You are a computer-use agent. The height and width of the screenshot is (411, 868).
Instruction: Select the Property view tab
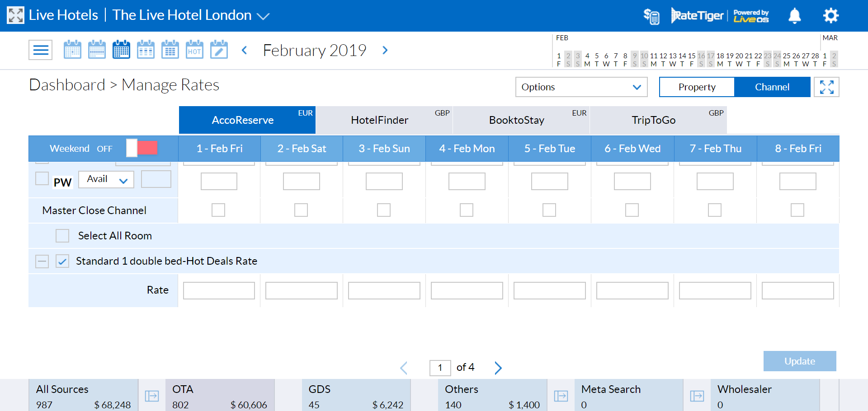pyautogui.click(x=697, y=87)
